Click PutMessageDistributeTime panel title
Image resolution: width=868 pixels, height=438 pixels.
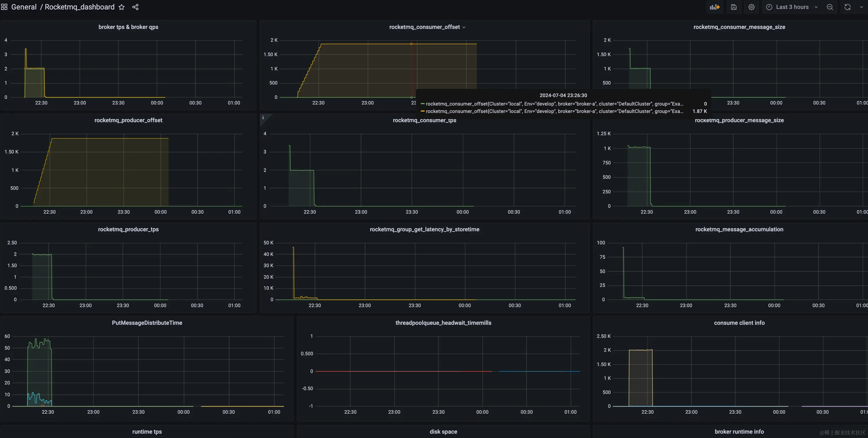pos(147,323)
